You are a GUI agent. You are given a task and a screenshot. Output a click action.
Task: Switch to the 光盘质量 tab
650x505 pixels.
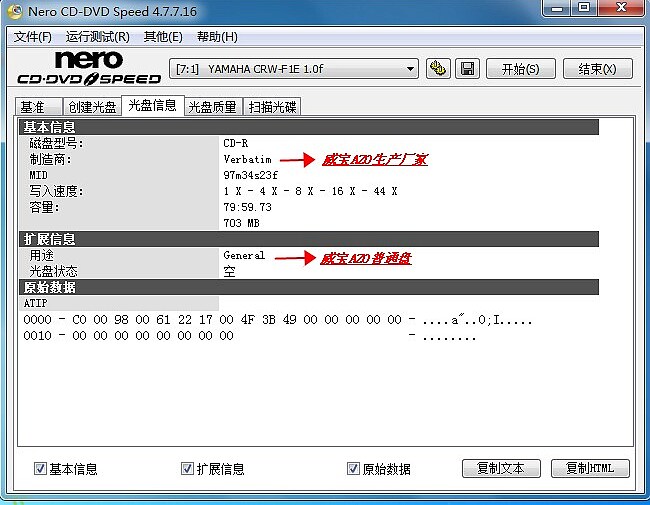pyautogui.click(x=213, y=107)
